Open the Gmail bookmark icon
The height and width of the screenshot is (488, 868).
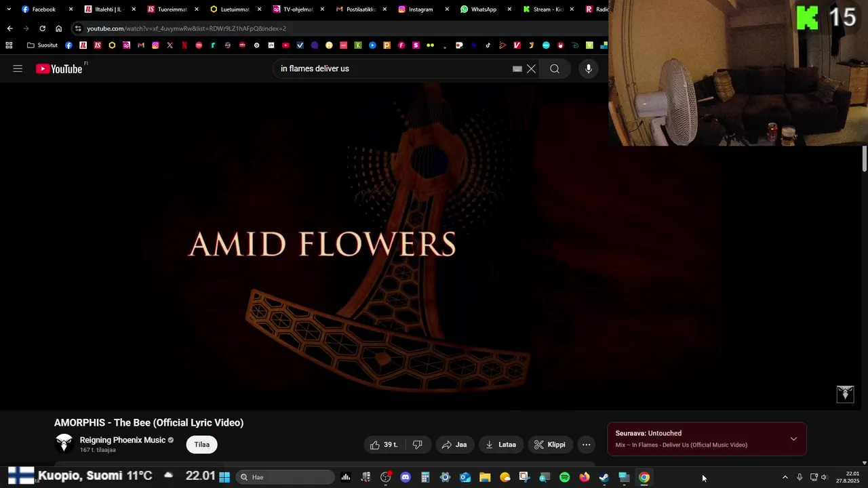[141, 45]
